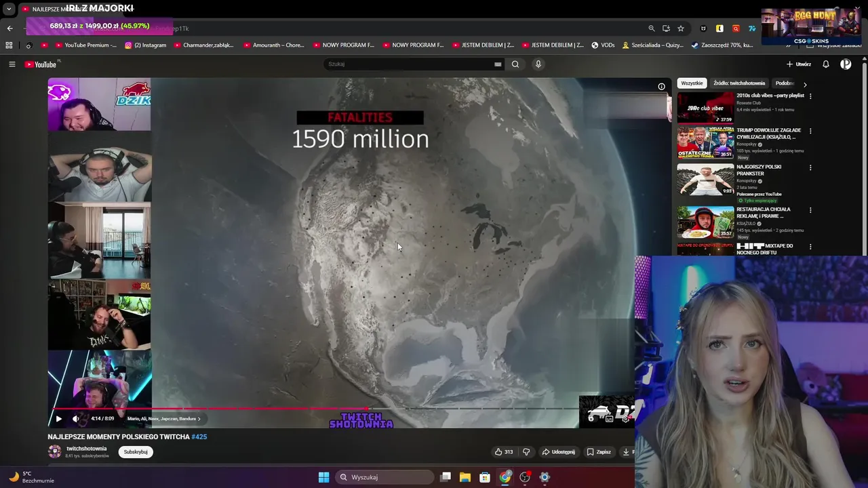Save the video with Zapisz
This screenshot has height=488, width=868.
tap(599, 452)
